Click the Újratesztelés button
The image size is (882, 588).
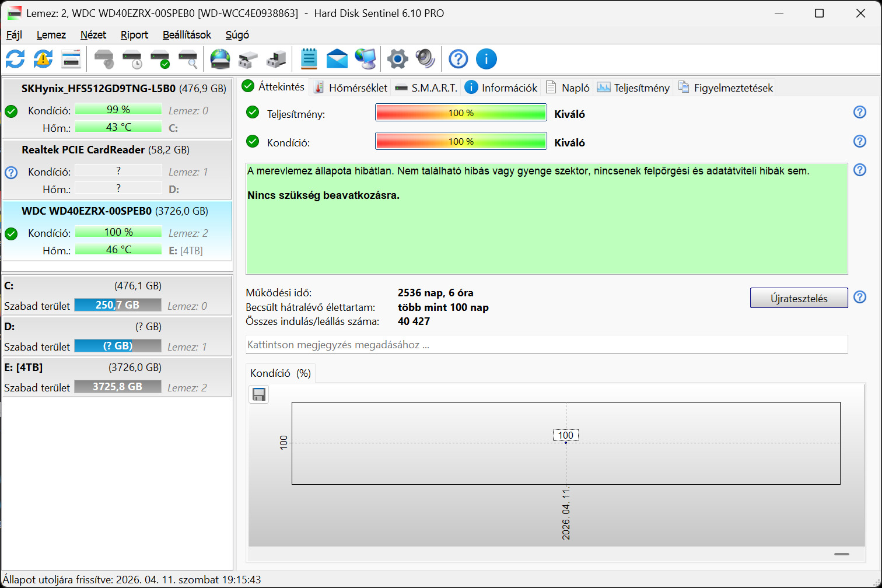[799, 298]
